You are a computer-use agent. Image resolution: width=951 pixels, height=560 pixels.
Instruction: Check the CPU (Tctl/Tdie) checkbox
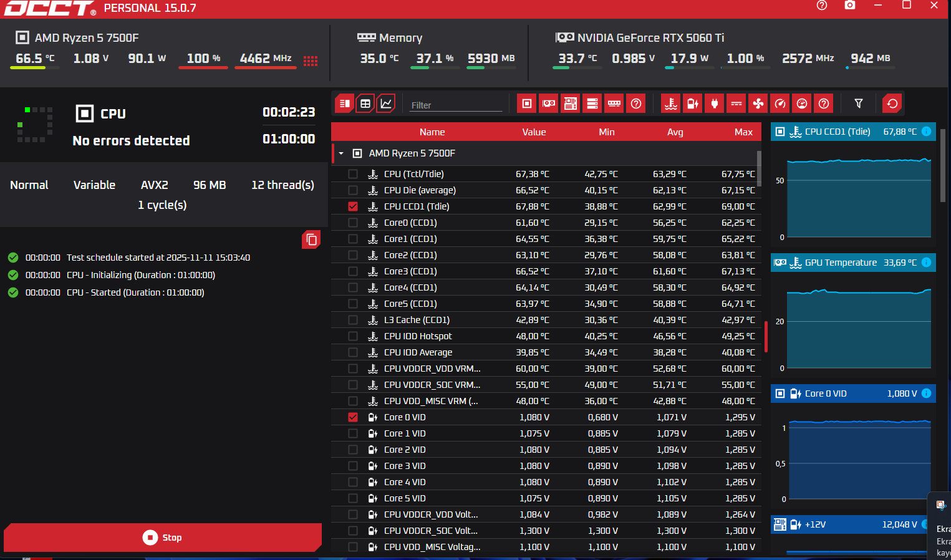click(353, 174)
